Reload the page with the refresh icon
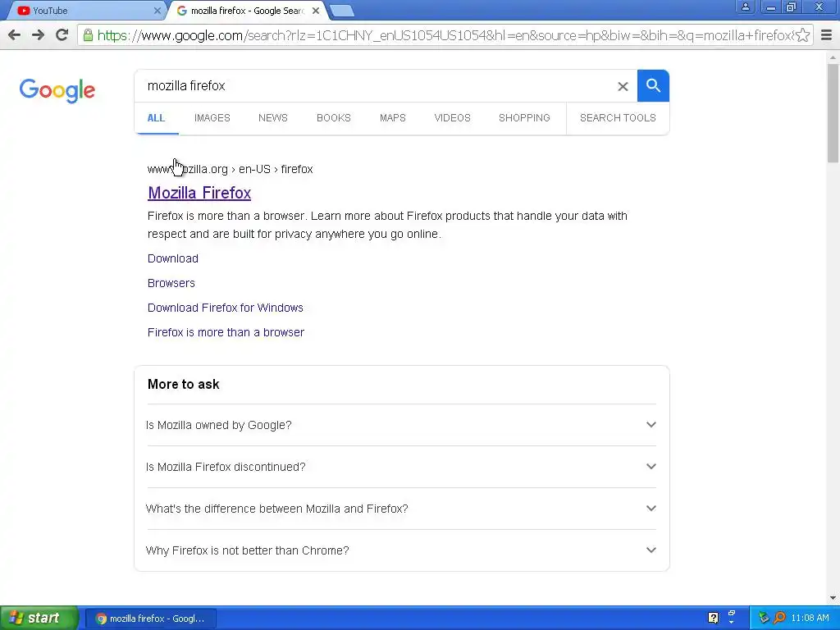Viewport: 840px width, 630px height. (62, 35)
